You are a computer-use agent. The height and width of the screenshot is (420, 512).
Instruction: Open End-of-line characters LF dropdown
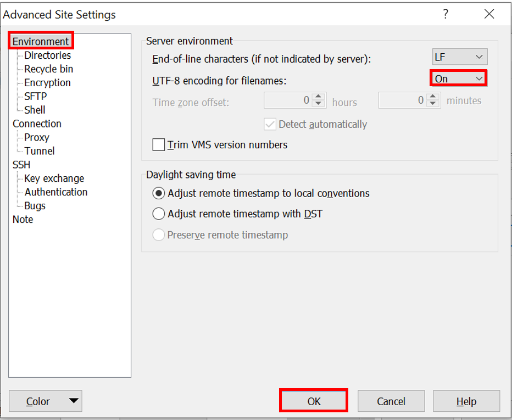coord(459,57)
